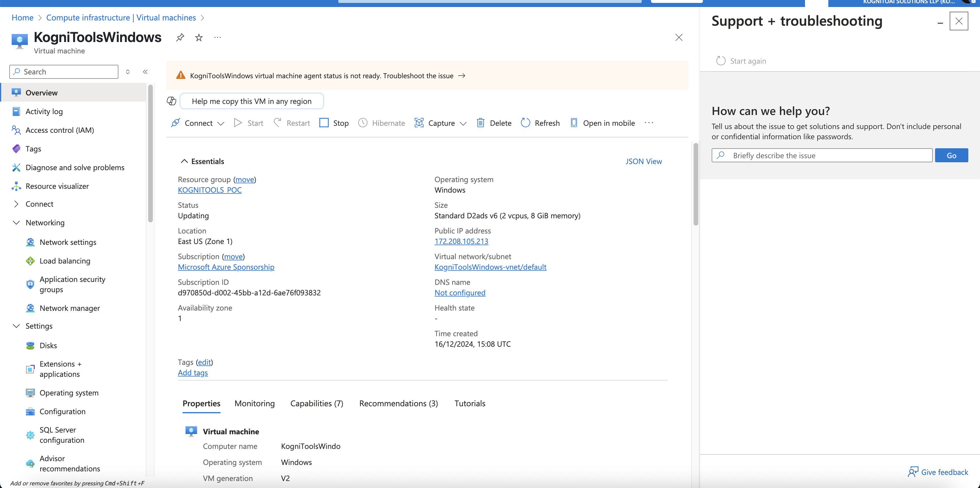Viewport: 980px width, 488px height.
Task: Open Copilot icon beside copy VM suggestion
Action: point(171,101)
